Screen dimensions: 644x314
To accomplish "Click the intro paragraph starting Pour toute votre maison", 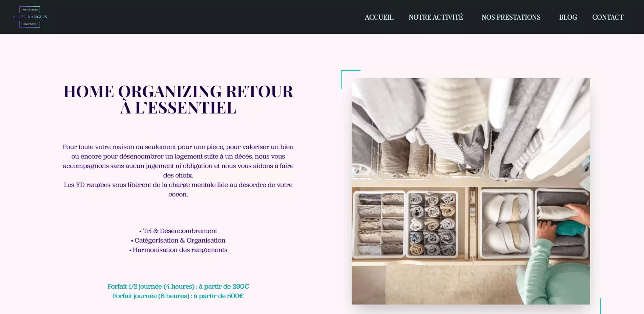I will [178, 161].
